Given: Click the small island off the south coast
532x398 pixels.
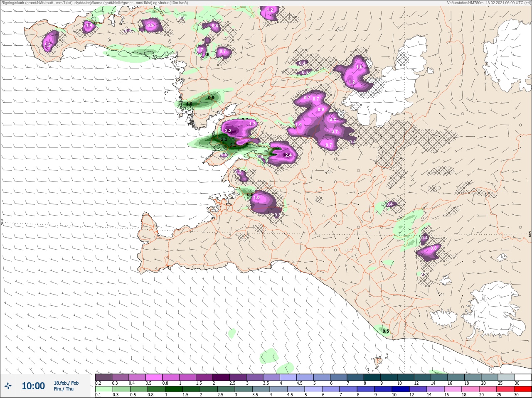Looking at the screenshot, I should point(378,362).
